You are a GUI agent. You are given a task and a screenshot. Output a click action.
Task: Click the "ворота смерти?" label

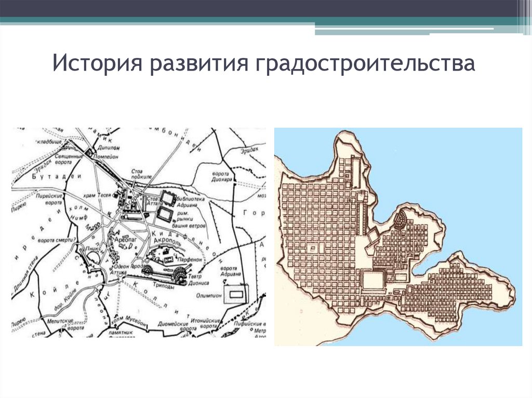click(56, 240)
